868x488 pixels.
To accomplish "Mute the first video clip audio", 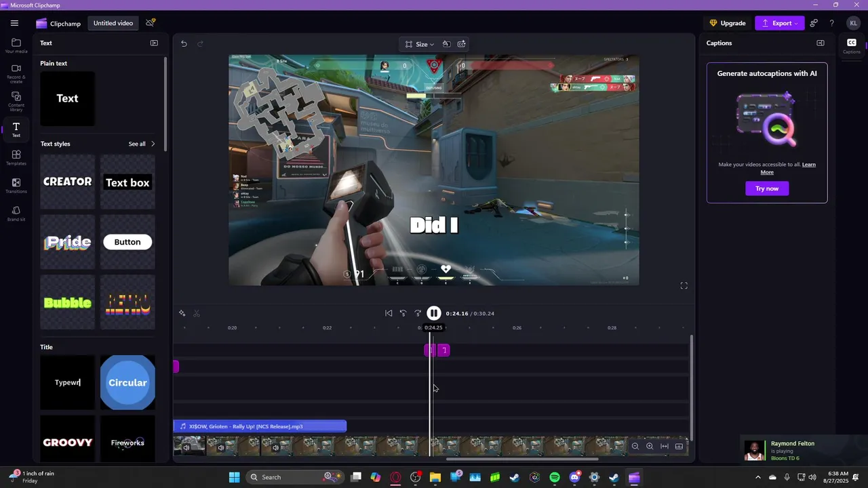I will pyautogui.click(x=186, y=447).
